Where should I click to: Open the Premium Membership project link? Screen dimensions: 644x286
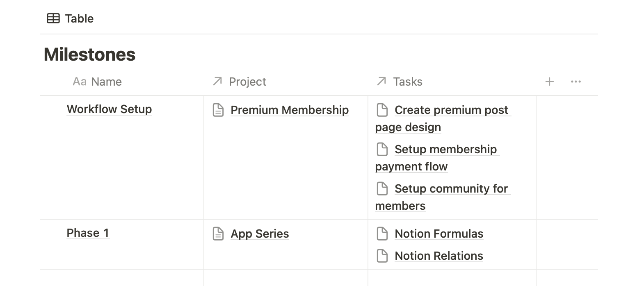290,110
